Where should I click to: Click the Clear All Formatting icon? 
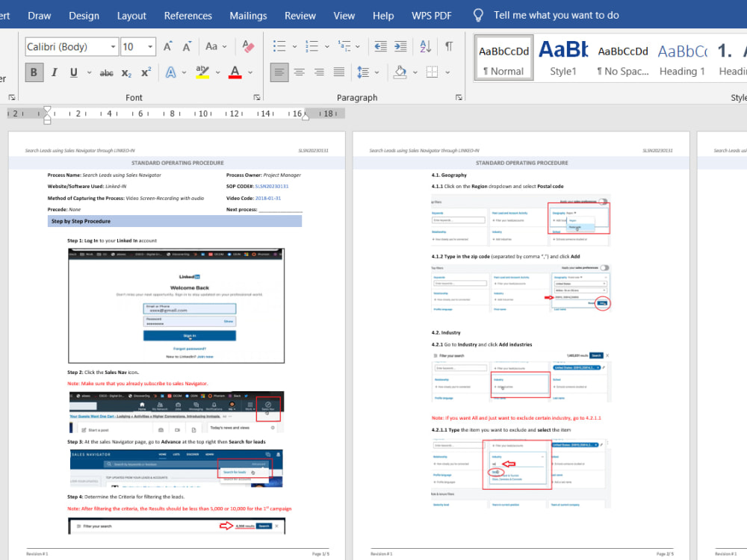(x=248, y=46)
